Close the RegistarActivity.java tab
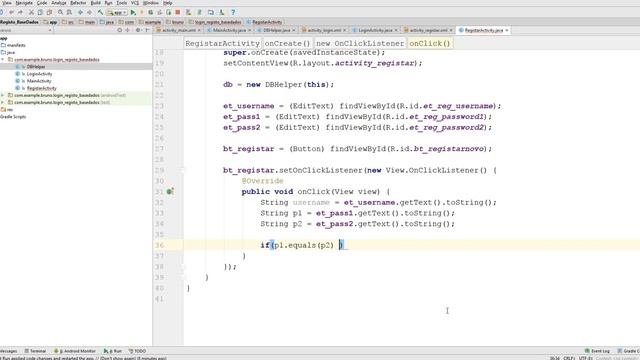The image size is (640, 360). click(507, 30)
